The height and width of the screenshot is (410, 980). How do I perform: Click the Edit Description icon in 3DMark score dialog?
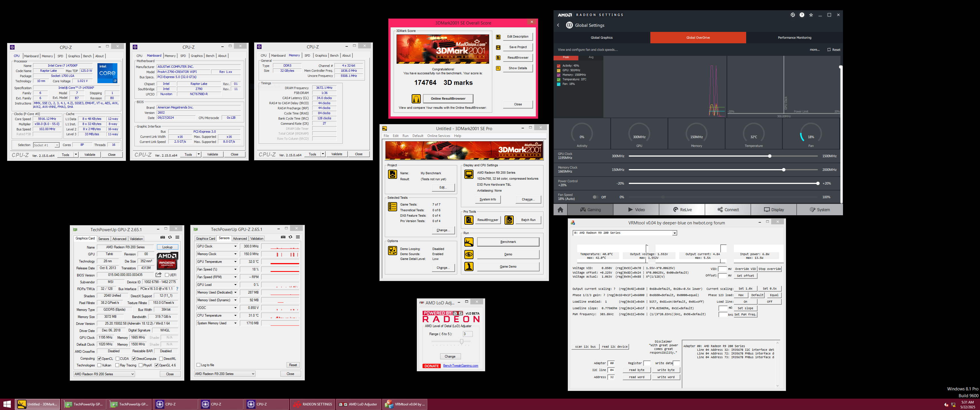(x=498, y=37)
